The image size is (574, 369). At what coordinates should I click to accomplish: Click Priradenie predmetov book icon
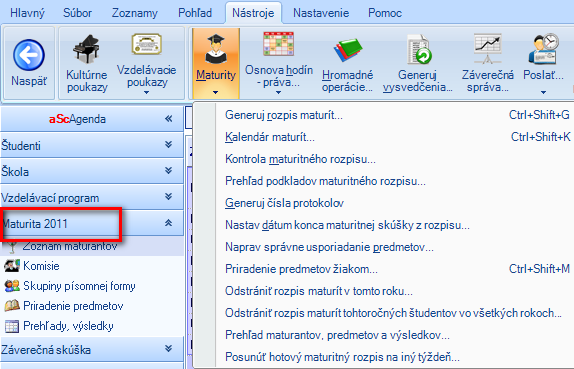tap(12, 306)
